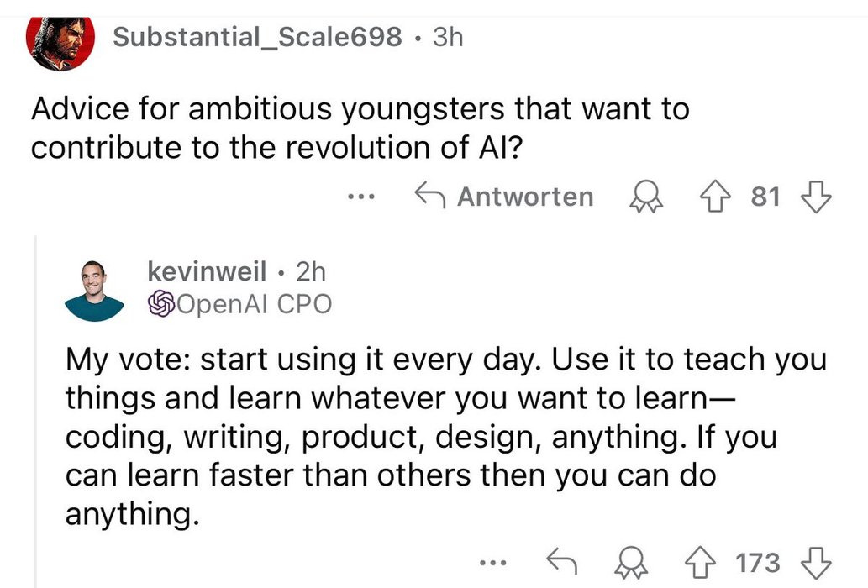Open more options menu on kevinweil's reply

pos(495,561)
